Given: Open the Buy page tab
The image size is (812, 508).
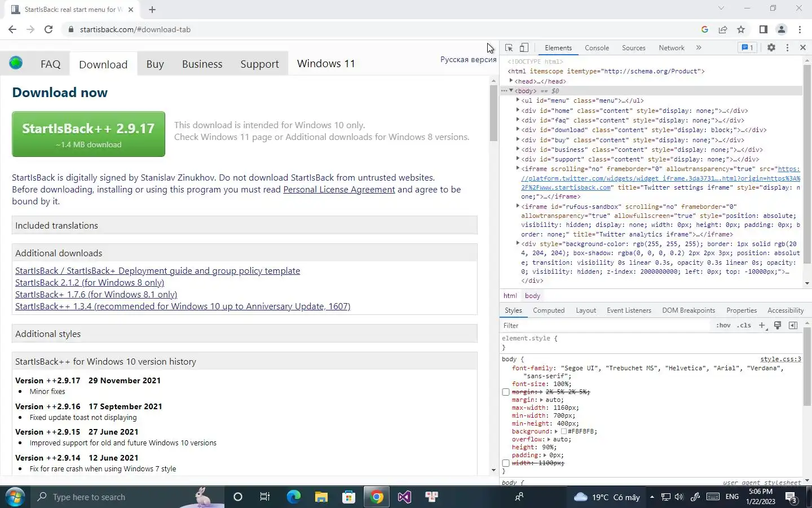Looking at the screenshot, I should point(155,64).
